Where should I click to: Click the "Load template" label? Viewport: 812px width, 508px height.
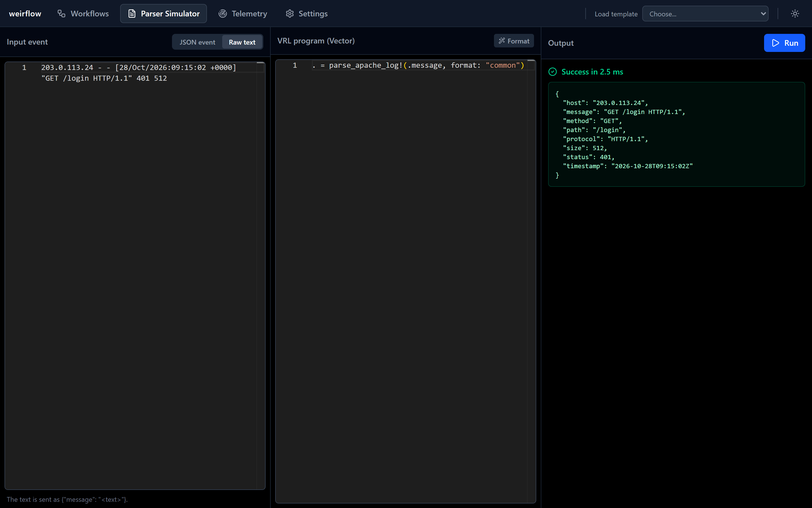click(x=616, y=14)
